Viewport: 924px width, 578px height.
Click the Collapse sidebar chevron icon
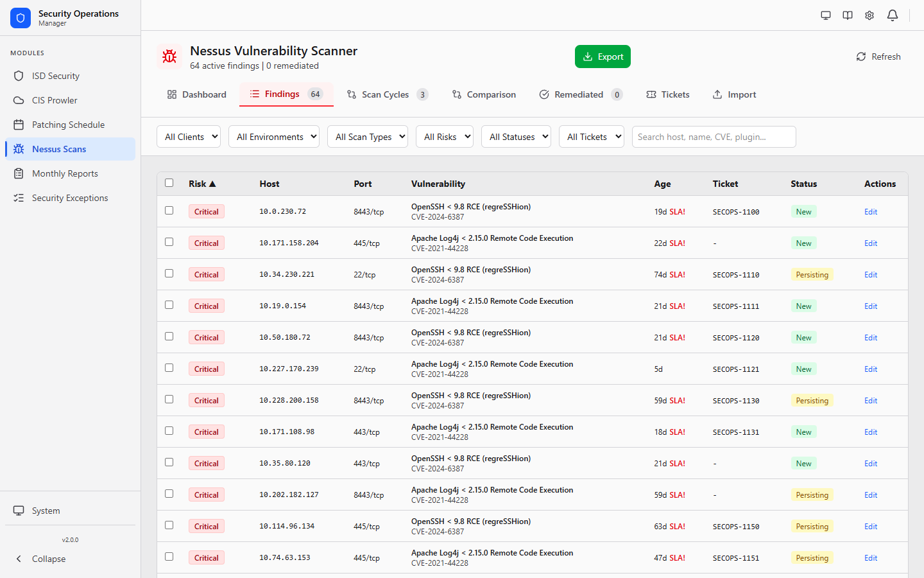(19, 559)
